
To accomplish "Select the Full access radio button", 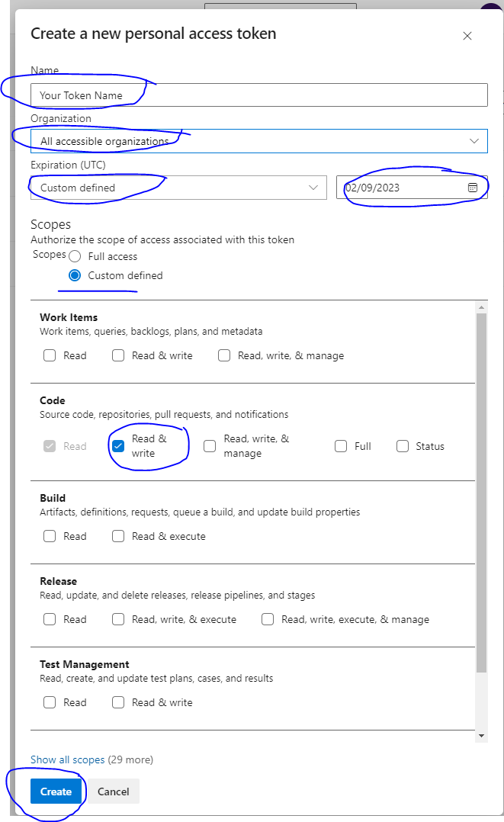I will coord(74,255).
